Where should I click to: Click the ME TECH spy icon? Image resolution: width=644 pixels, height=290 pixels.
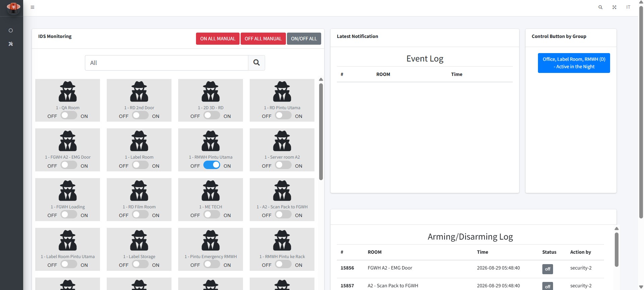tap(211, 191)
